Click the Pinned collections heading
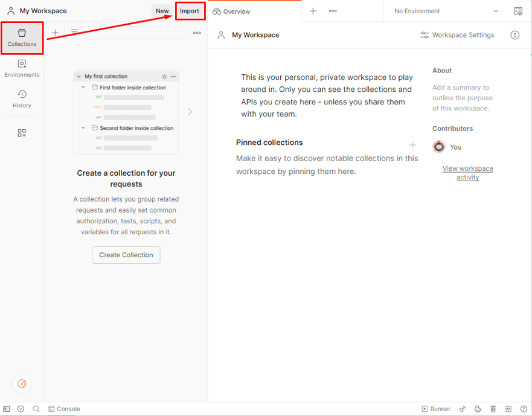Viewport: 532px width, 416px height. click(x=269, y=142)
